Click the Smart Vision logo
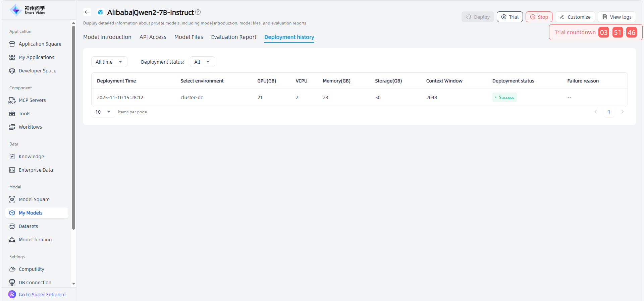644x301 pixels. coord(28,10)
